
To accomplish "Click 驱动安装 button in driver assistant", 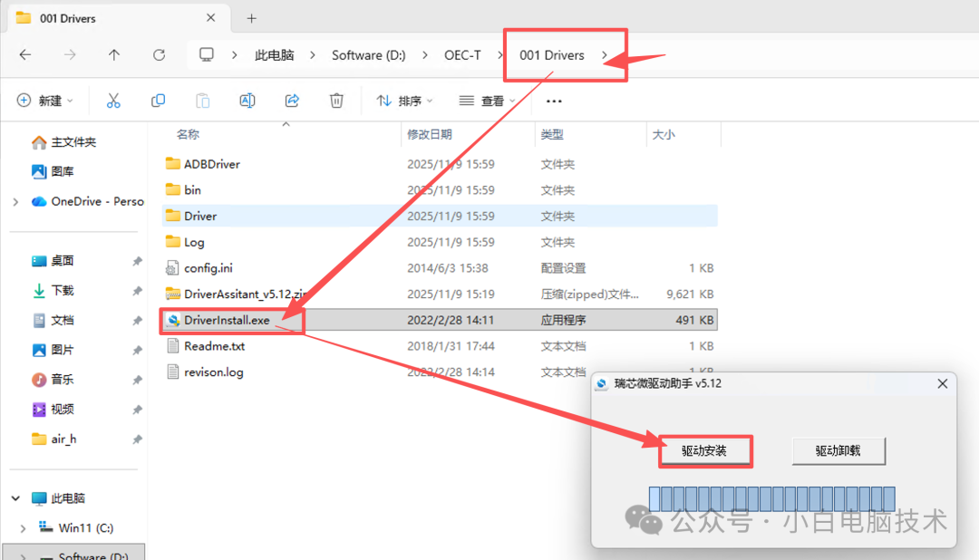I will (704, 450).
